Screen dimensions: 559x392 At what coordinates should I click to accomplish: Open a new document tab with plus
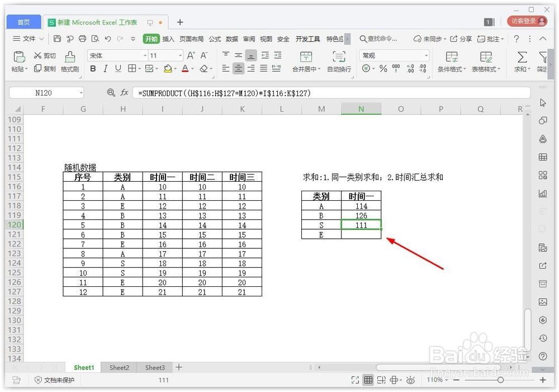point(180,22)
